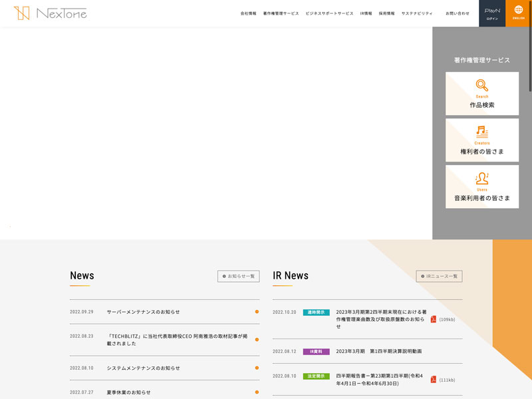This screenshot has height=399, width=532.
Task: Go to 採用情報 page
Action: pos(386,13)
